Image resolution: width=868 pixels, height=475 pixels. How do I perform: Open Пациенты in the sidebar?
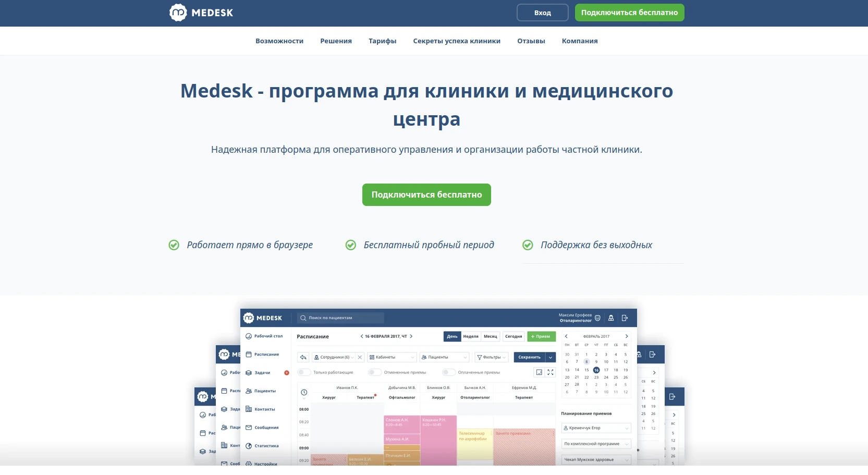(x=261, y=391)
